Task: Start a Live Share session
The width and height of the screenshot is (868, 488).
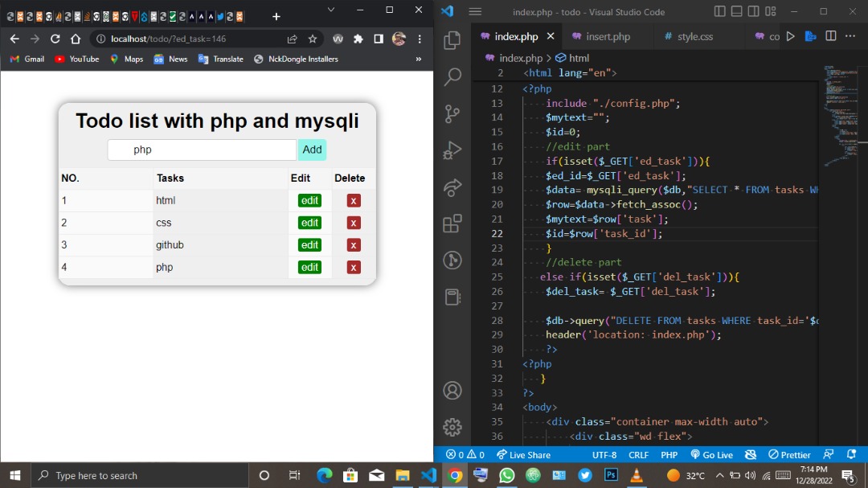Action: pos(523,454)
